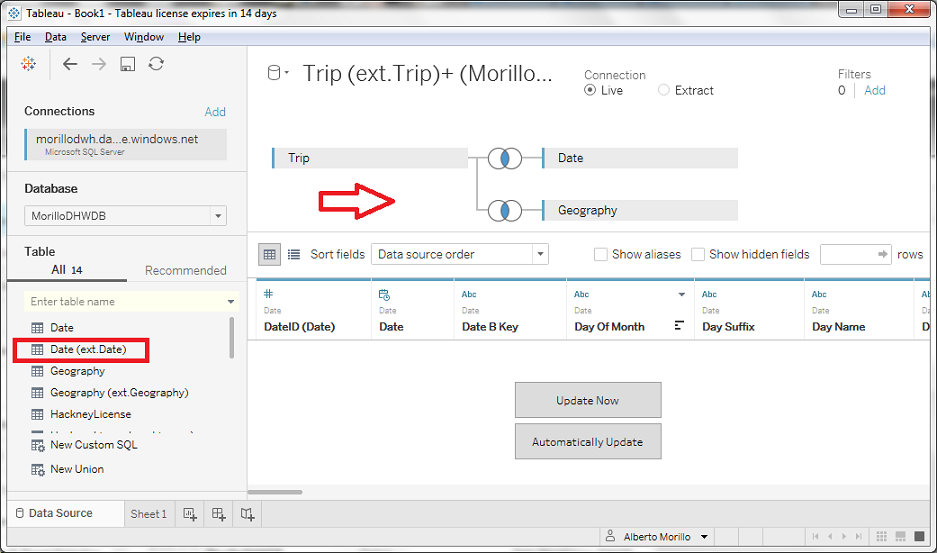Screen dimensions: 937x553
Task: Click the New Union icon
Action: pos(38,470)
